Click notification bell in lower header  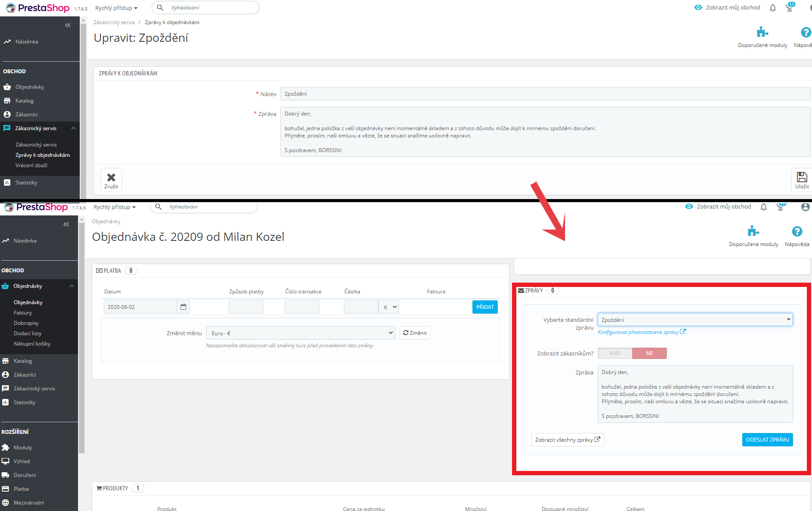pos(764,207)
